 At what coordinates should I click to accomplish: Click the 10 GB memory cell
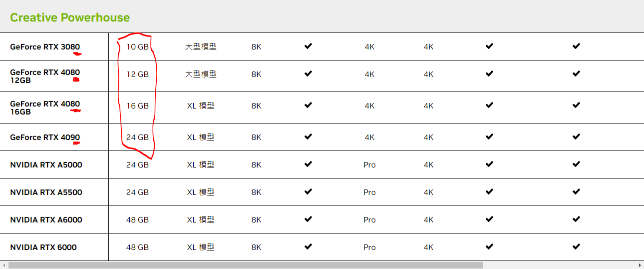coord(137,46)
